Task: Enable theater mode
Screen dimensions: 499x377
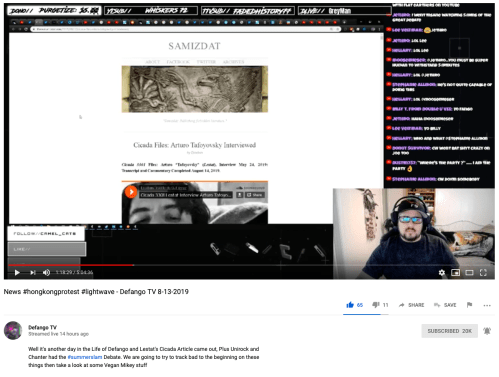Action: [469, 273]
